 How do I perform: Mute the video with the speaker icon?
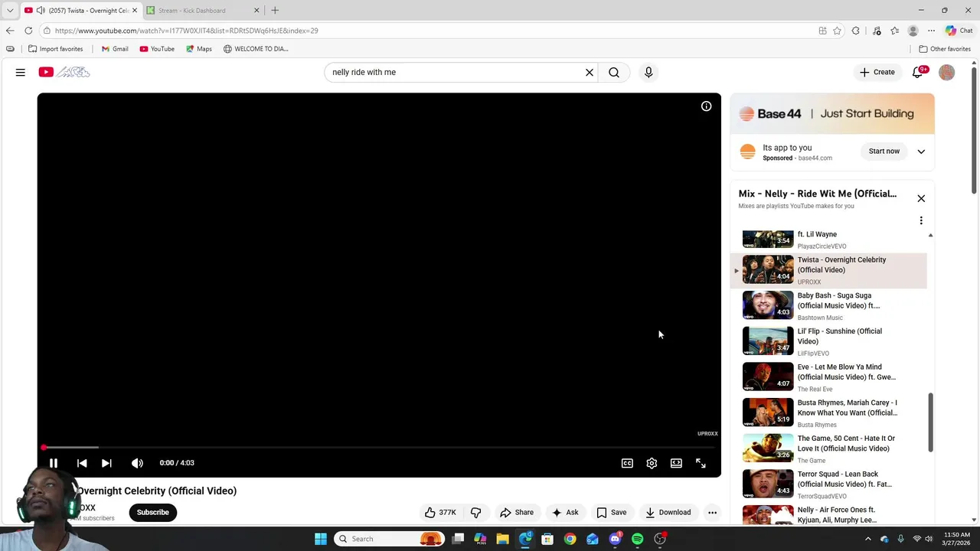pyautogui.click(x=137, y=463)
